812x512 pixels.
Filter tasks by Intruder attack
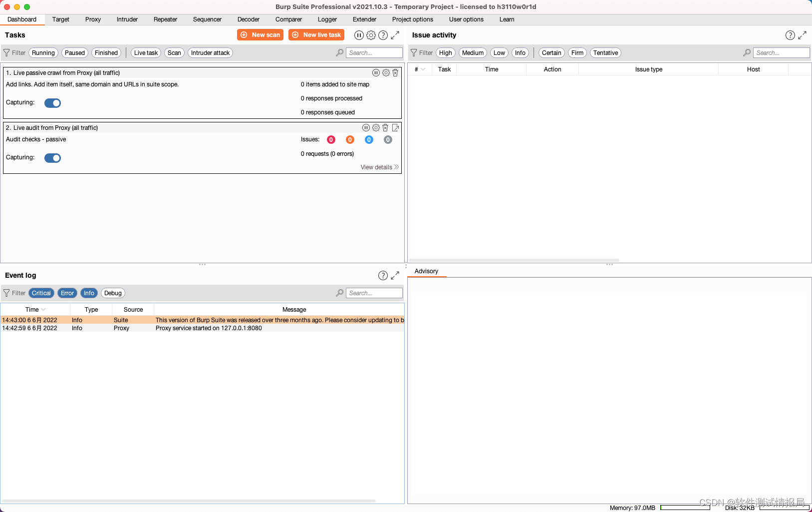tap(210, 53)
